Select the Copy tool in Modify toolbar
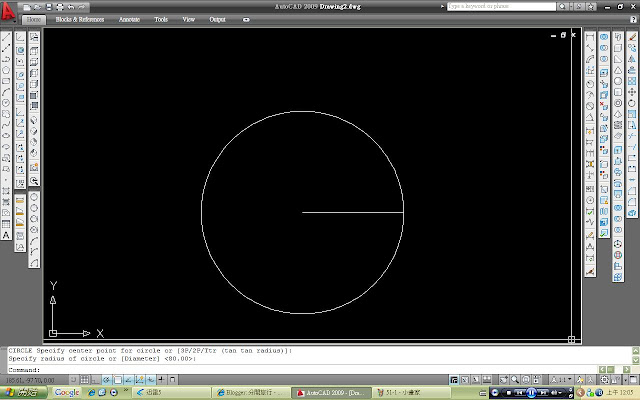Image resolution: width=640 pixels, height=400 pixels. [x=632, y=48]
